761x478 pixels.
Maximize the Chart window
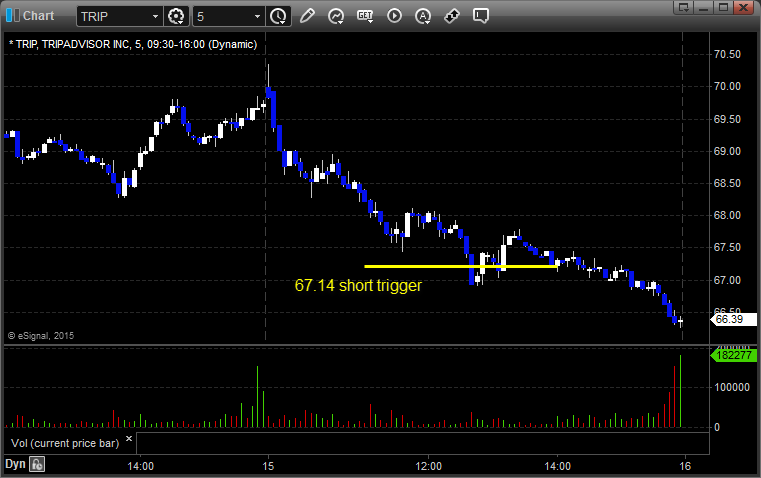coord(723,7)
